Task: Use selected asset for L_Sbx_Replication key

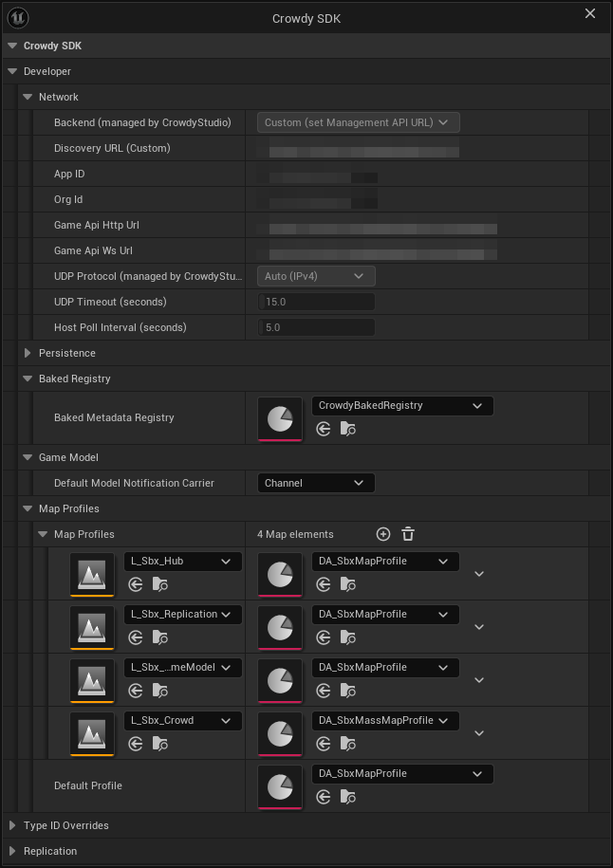Action: pyautogui.click(x=135, y=637)
